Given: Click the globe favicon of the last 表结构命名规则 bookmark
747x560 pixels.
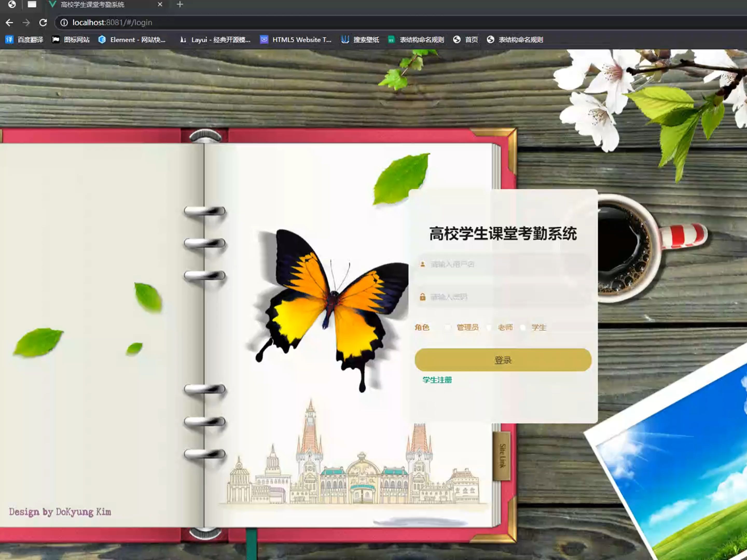Looking at the screenshot, I should [x=491, y=40].
